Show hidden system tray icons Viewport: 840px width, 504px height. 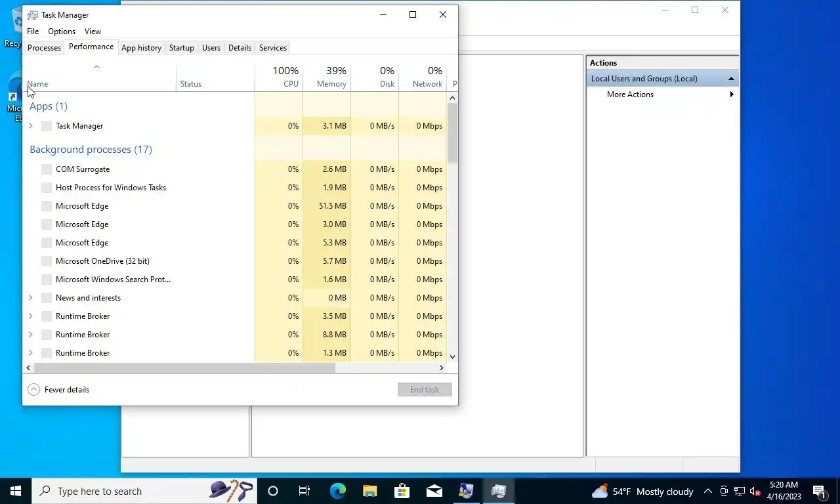708,491
